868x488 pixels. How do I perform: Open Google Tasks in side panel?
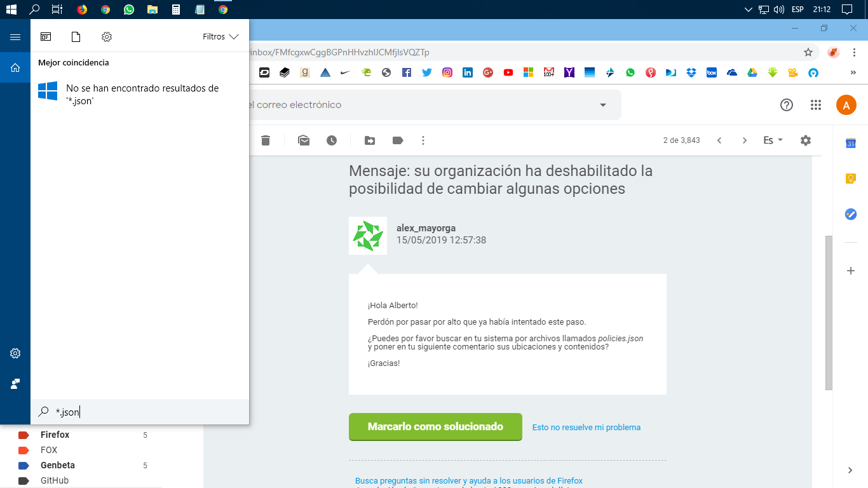point(851,214)
